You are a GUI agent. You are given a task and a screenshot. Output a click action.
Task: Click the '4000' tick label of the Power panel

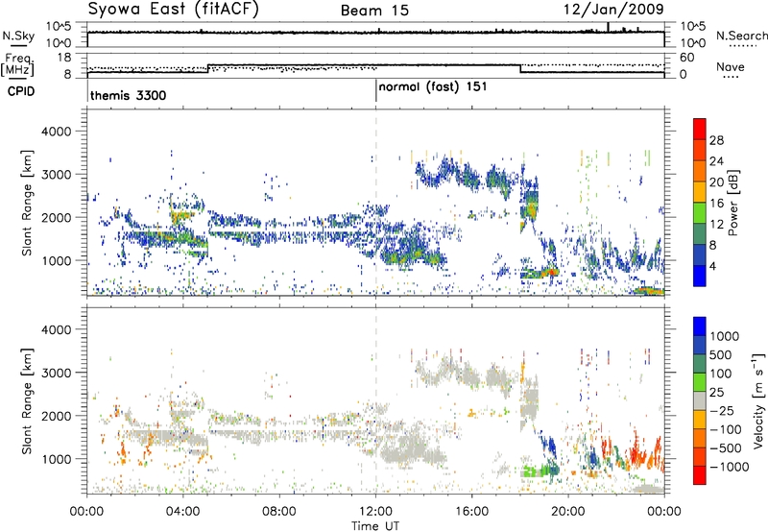click(57, 132)
